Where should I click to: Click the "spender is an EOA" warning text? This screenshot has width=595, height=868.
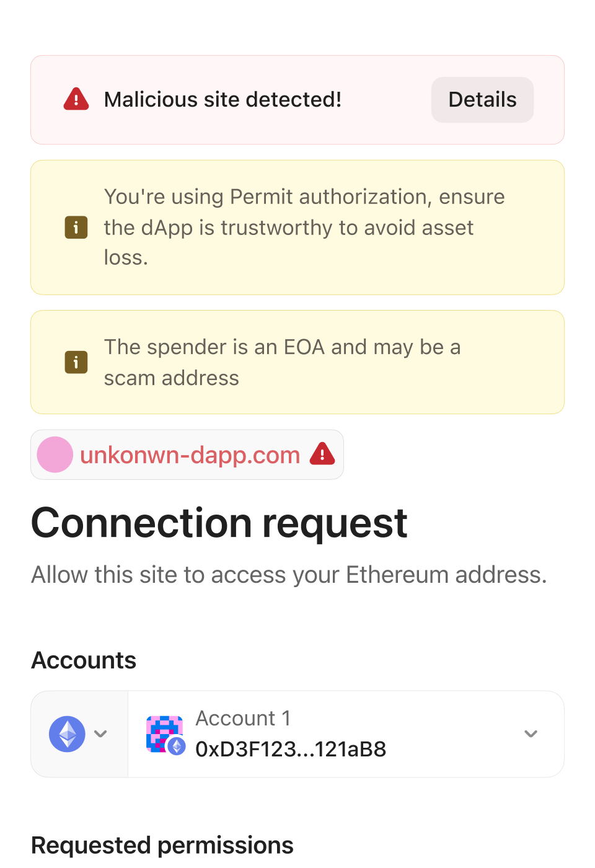(x=282, y=362)
